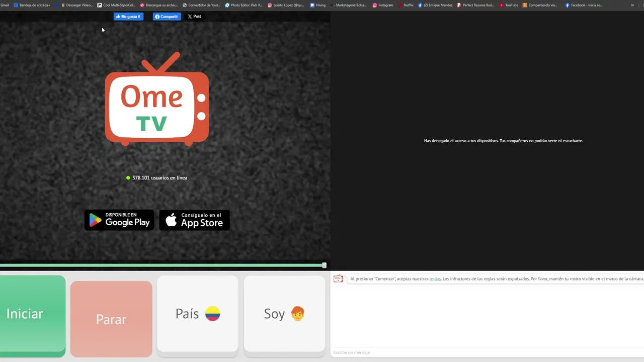Viewport: 644px width, 362px height.
Task: Open the Cool Multi-Style bookmark
Action: click(116, 5)
